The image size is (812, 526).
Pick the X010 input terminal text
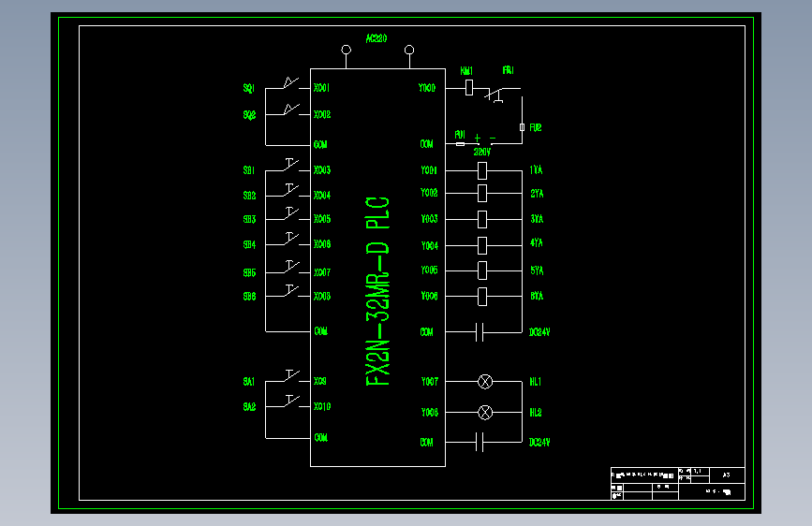tap(322, 406)
